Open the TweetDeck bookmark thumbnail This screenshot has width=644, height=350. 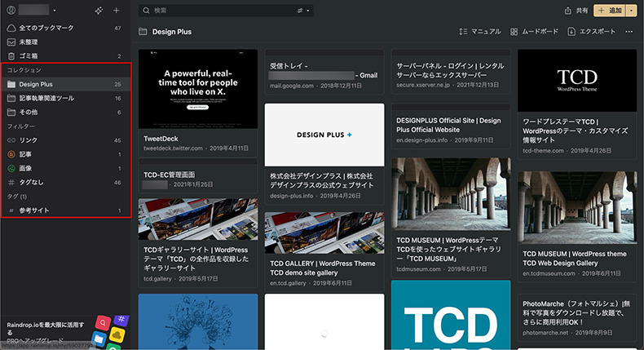pos(198,89)
